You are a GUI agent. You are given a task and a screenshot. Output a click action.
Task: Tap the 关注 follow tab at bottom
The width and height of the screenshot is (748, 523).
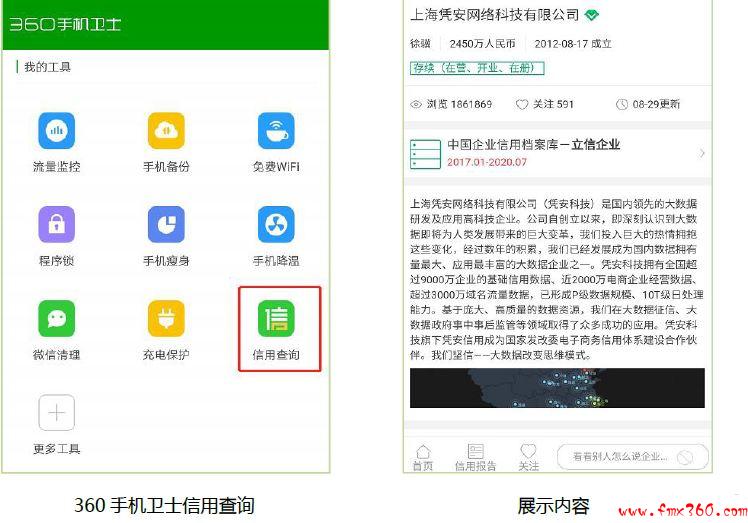coord(528,458)
